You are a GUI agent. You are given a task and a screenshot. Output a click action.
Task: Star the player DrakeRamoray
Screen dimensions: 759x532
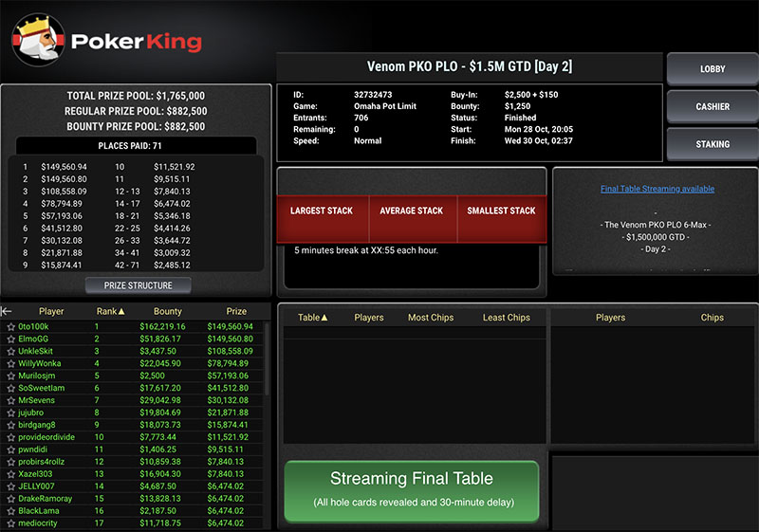(x=10, y=499)
